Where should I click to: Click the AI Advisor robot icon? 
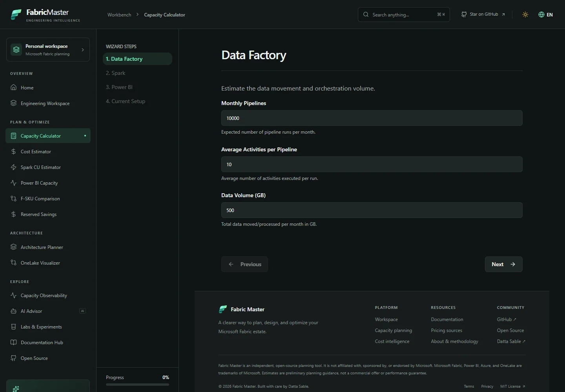pos(14,311)
